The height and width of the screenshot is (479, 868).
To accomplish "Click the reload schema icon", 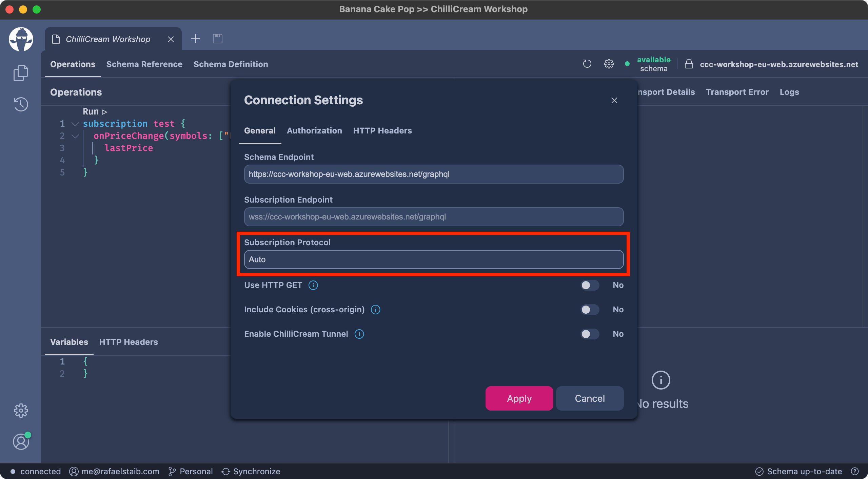I will (587, 64).
